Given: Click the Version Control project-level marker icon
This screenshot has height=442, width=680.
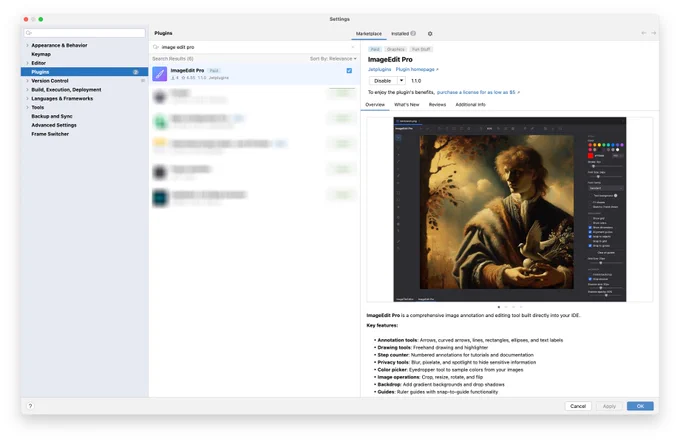Looking at the screenshot, I should (143, 81).
